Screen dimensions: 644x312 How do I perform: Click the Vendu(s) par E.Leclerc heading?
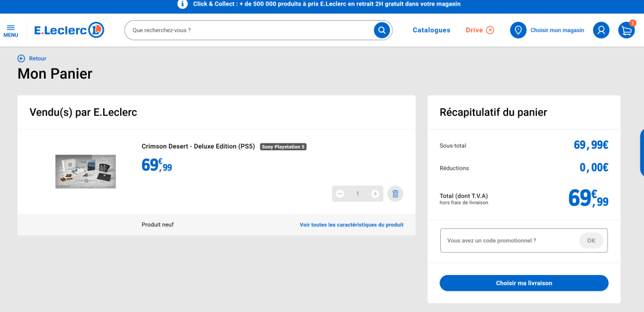coord(84,113)
